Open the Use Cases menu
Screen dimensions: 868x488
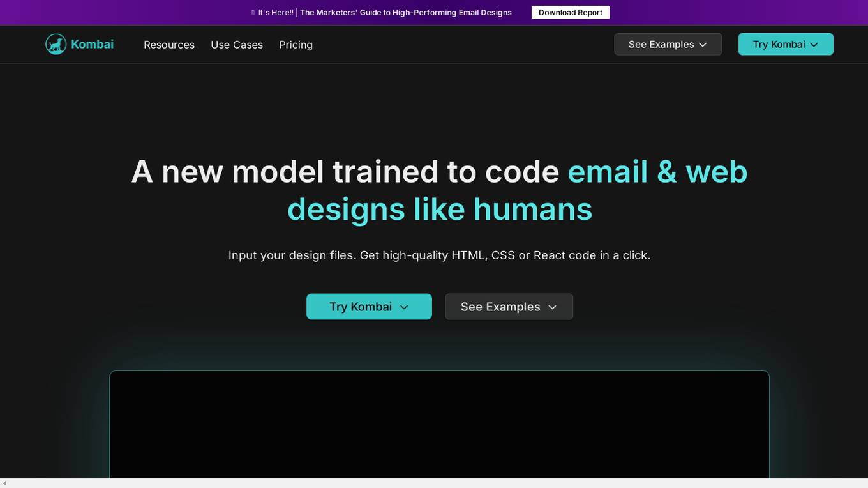[237, 45]
